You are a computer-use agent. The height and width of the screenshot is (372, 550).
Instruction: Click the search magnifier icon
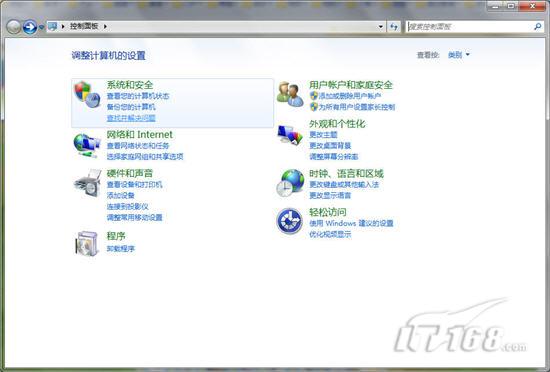[x=537, y=26]
